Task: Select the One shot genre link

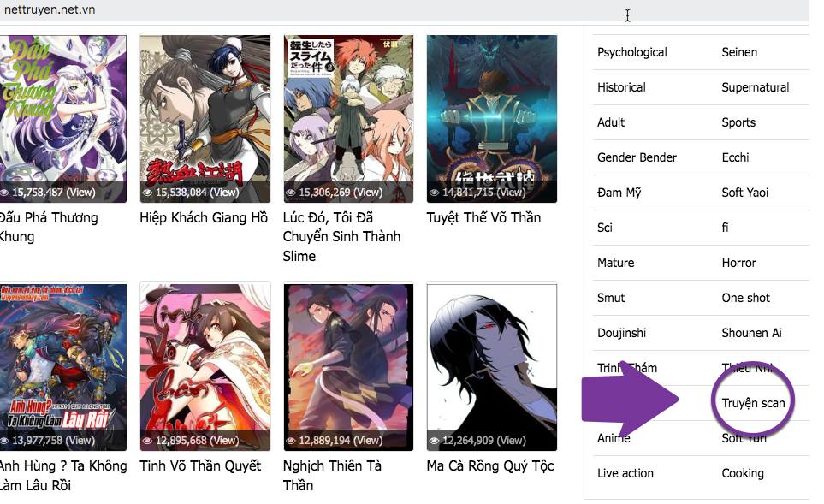Action: coord(745,298)
